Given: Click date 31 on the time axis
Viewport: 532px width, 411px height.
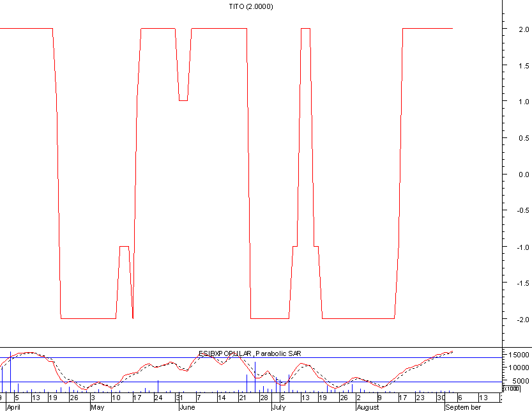Looking at the screenshot, I should (179, 398).
